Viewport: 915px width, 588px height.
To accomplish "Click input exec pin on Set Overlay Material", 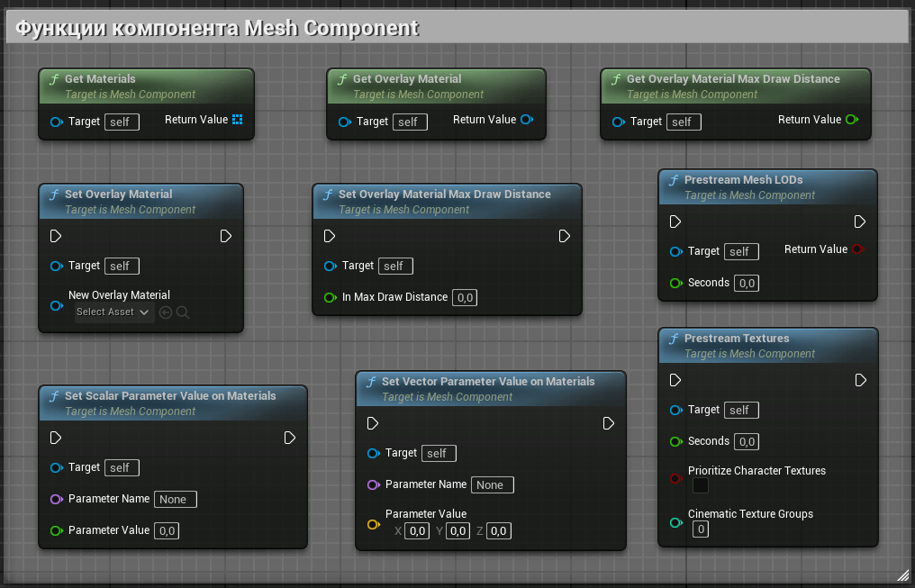I will [56, 236].
